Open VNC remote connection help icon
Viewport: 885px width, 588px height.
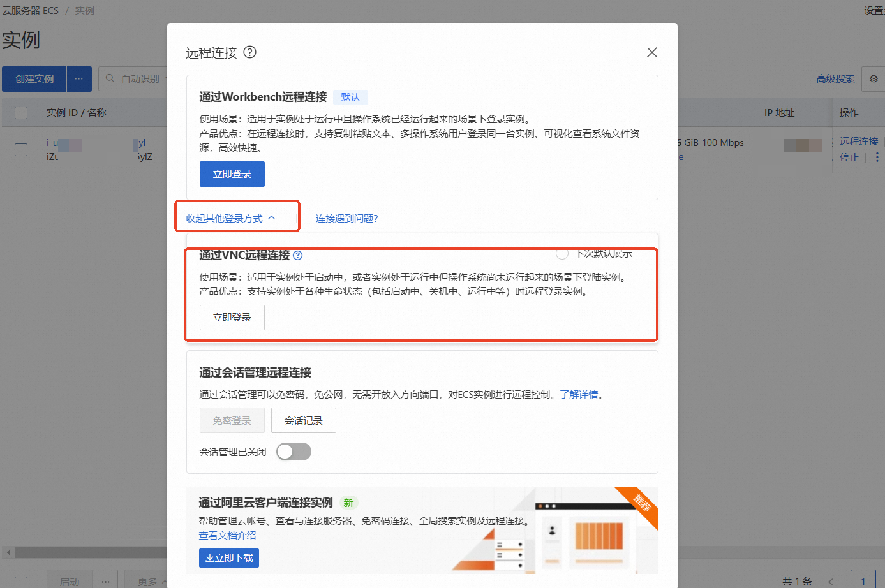(298, 256)
